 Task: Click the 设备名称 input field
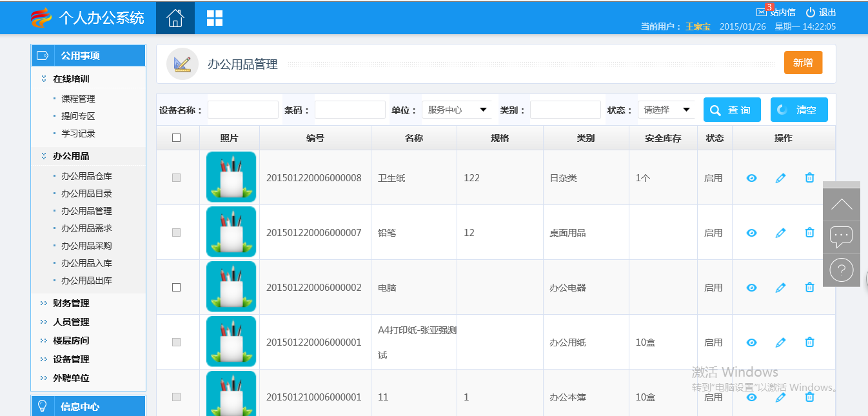pyautogui.click(x=242, y=110)
